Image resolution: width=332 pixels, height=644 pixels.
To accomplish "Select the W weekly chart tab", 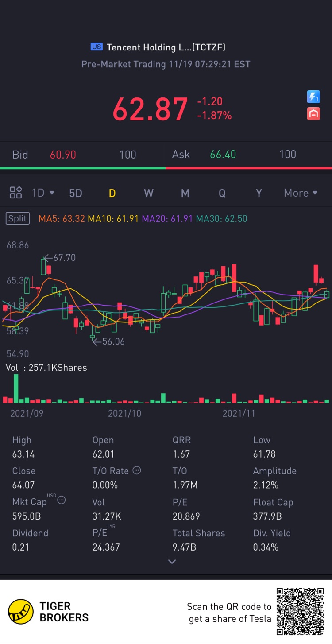I will tap(149, 193).
